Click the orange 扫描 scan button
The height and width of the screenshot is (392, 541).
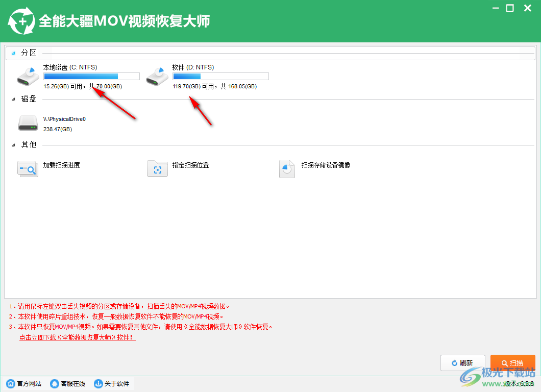pyautogui.click(x=513, y=363)
